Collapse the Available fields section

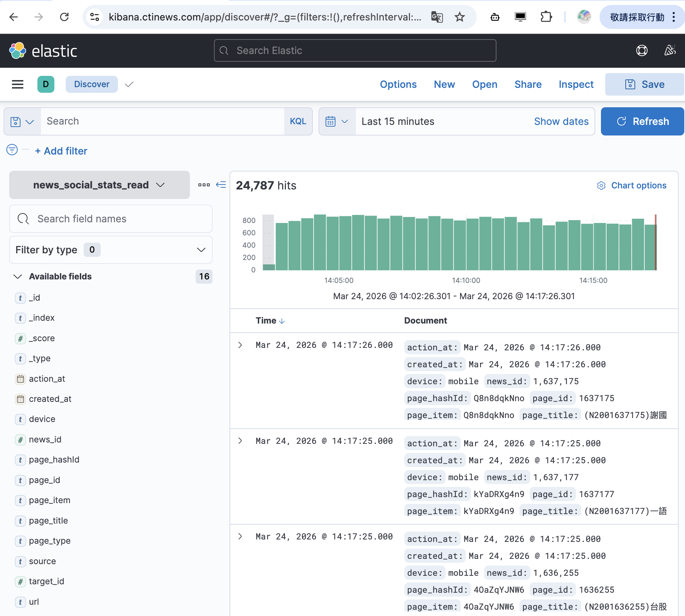point(18,277)
